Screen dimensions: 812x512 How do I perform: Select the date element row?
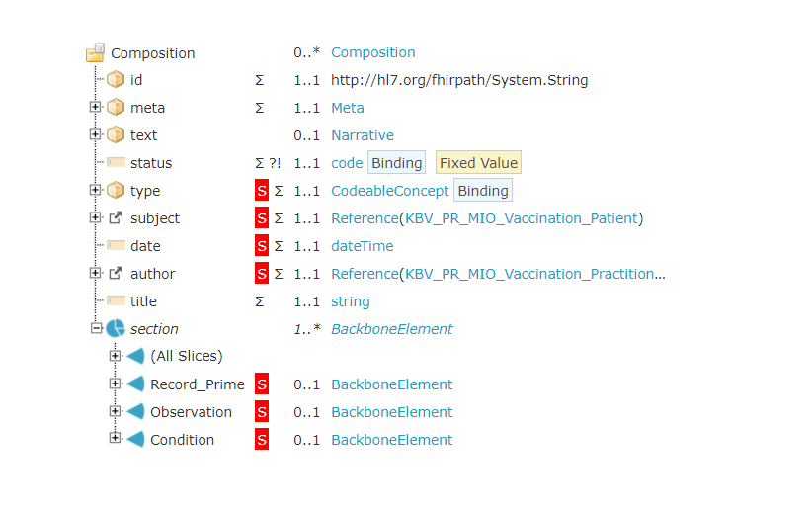pos(145,246)
